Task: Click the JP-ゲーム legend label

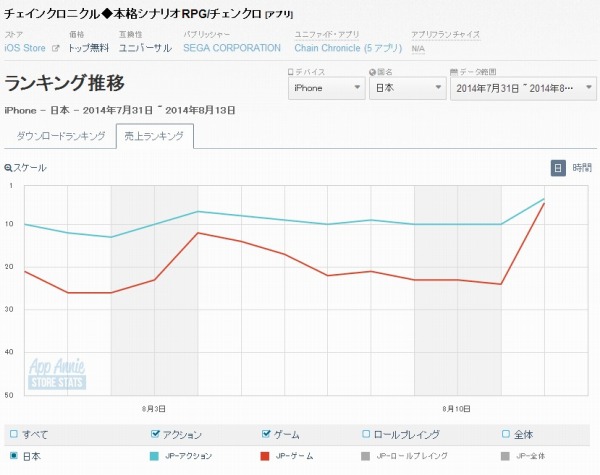Action: (295, 456)
